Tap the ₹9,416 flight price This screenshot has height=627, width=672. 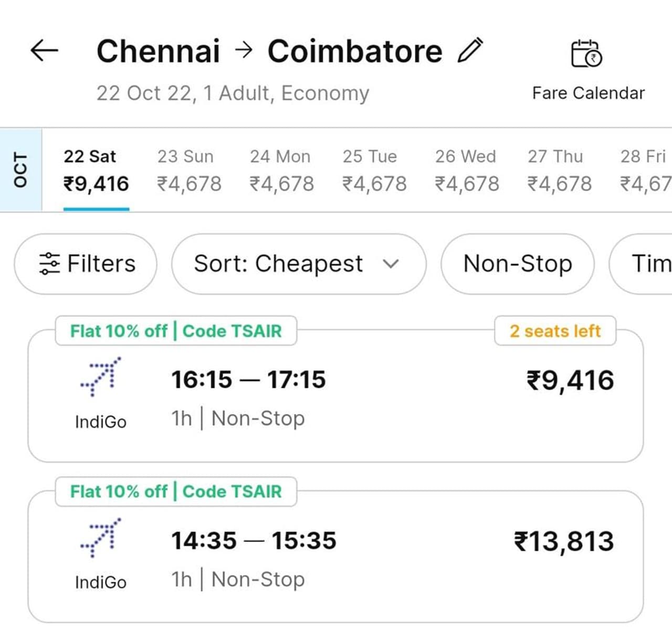[570, 380]
